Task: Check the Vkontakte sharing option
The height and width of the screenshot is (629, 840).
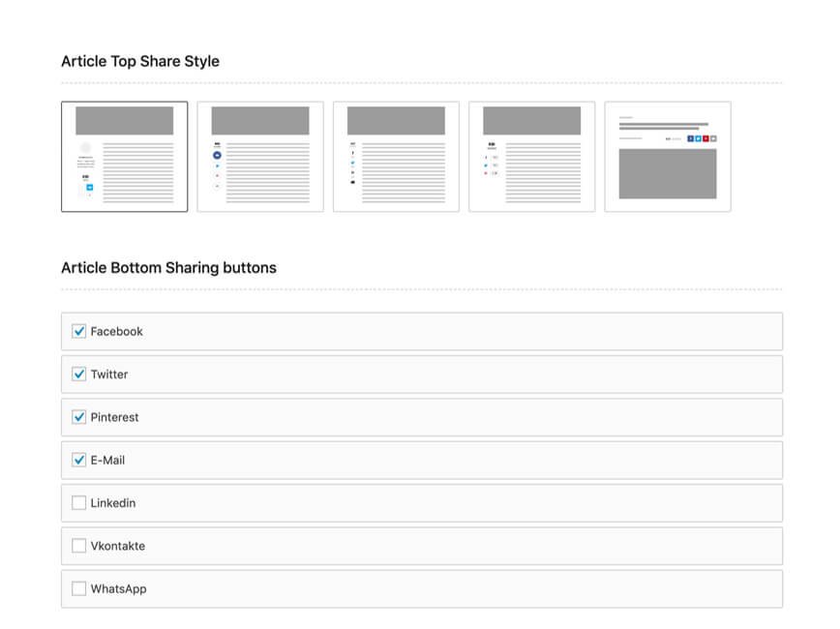Action: point(78,546)
